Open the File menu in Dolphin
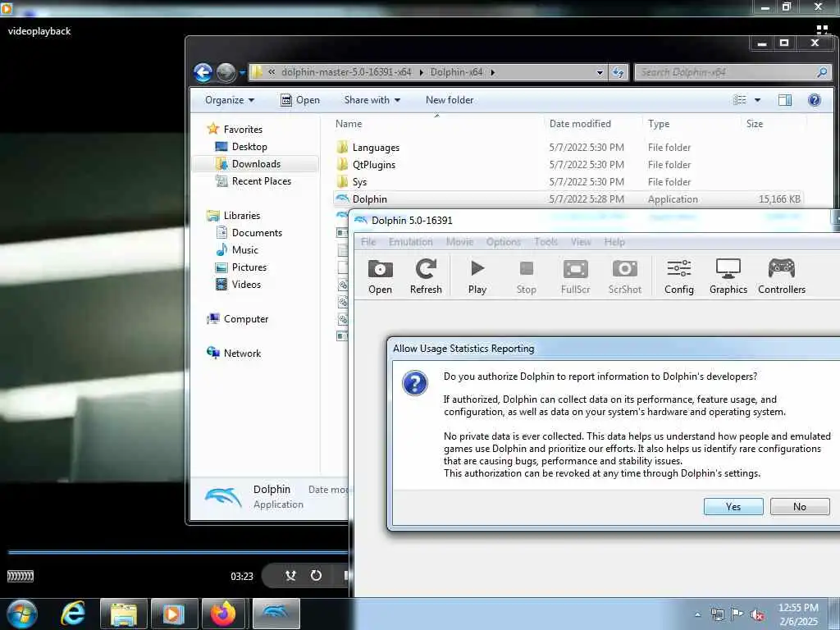 368,242
